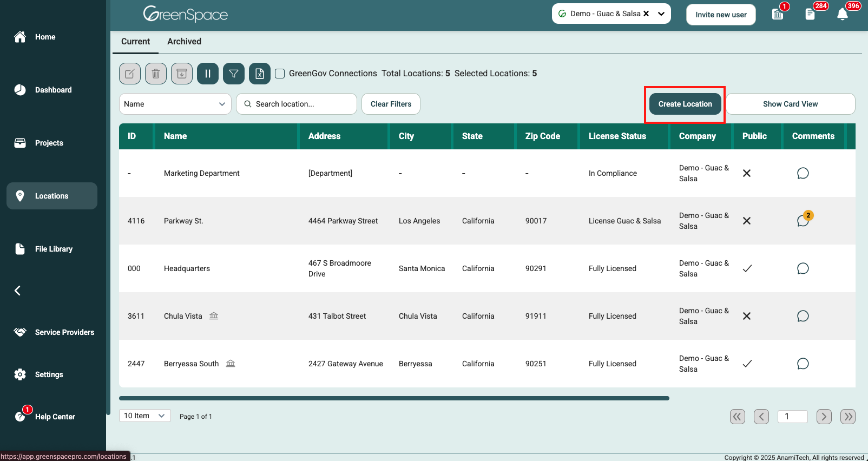Go to the first page with double-left arrow
The image size is (868, 461).
point(738,417)
